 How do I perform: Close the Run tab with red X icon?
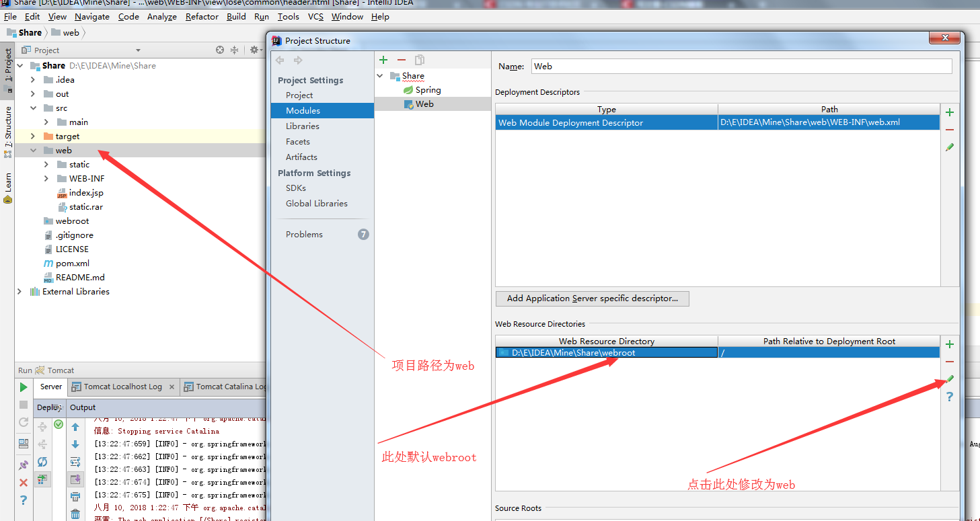coord(24,483)
